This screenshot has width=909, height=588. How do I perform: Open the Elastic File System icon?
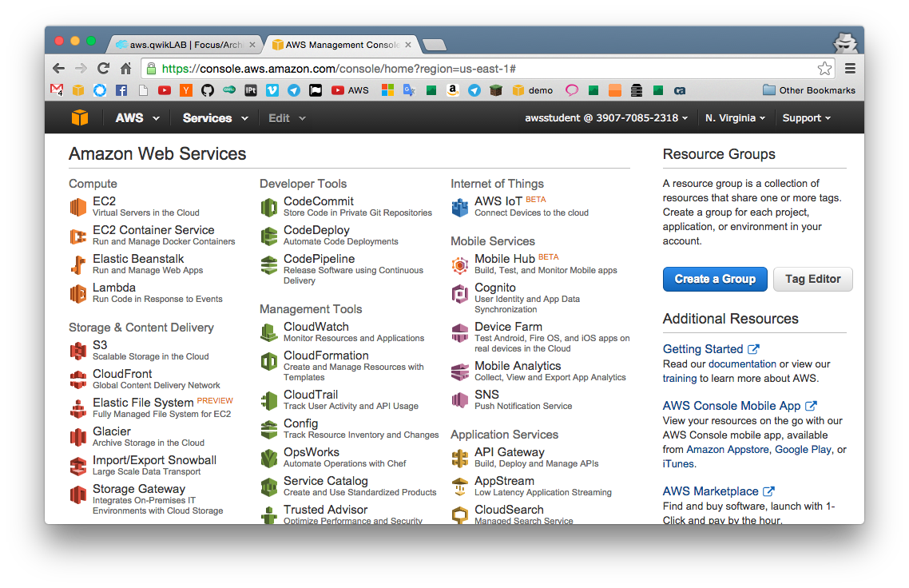click(78, 408)
